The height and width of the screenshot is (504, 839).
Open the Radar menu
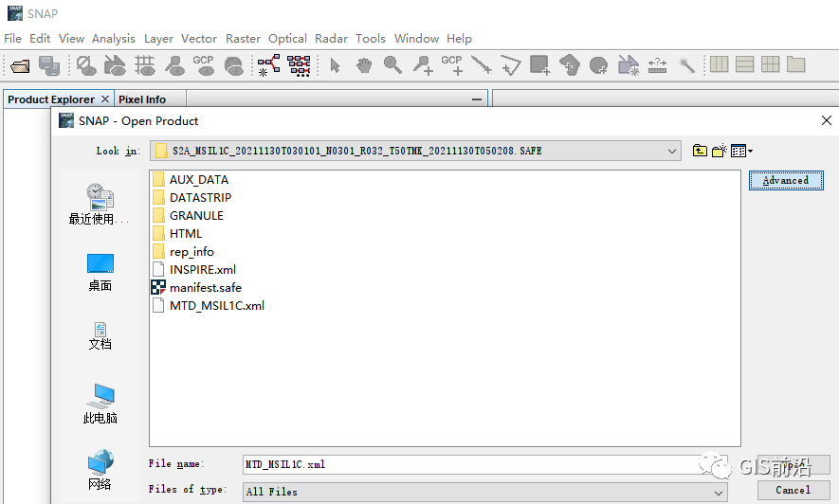pyautogui.click(x=331, y=39)
